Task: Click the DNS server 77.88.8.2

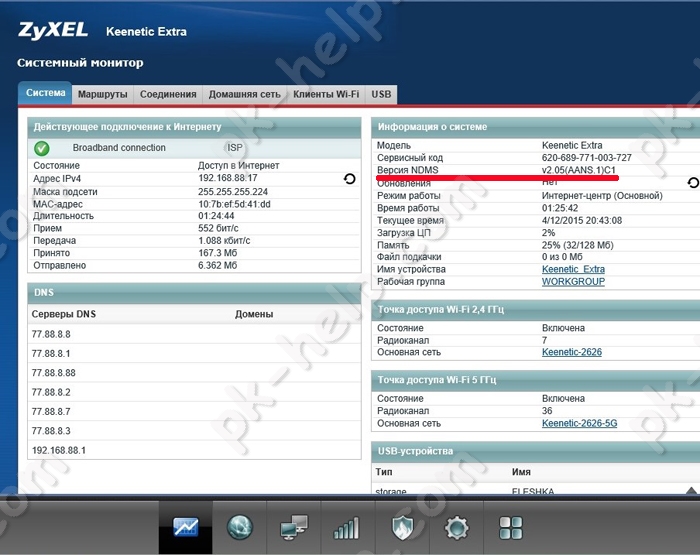Action: (x=51, y=392)
